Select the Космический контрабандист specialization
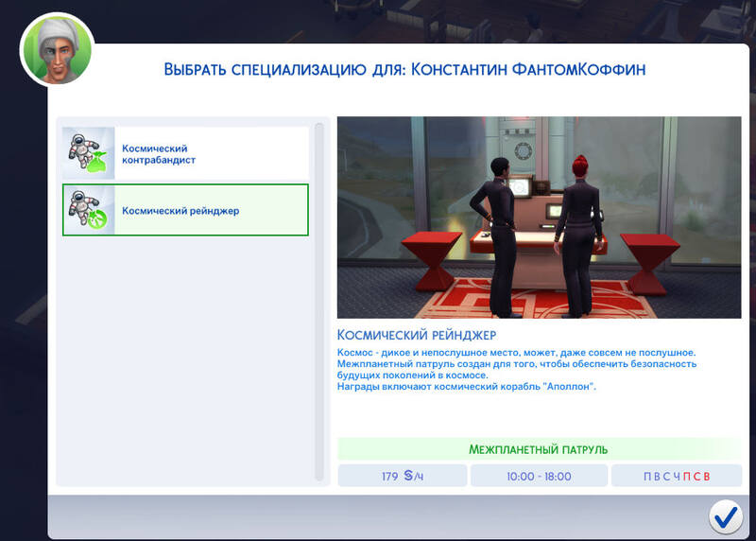756x541 pixels. tap(185, 153)
